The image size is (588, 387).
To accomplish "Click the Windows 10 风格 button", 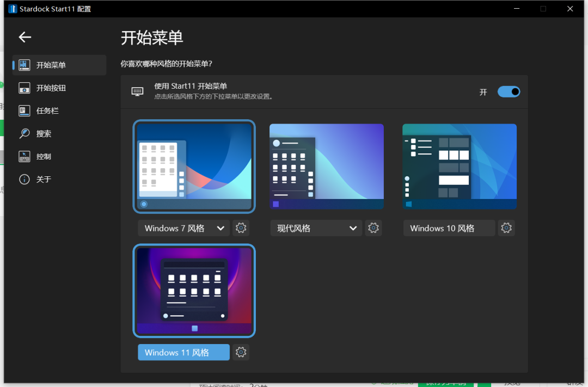I will pyautogui.click(x=449, y=228).
